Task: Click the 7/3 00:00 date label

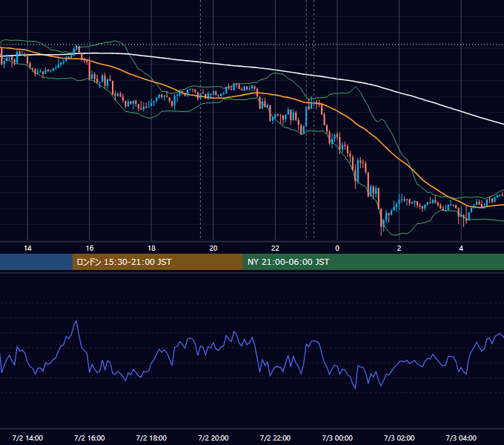Action: click(x=337, y=438)
